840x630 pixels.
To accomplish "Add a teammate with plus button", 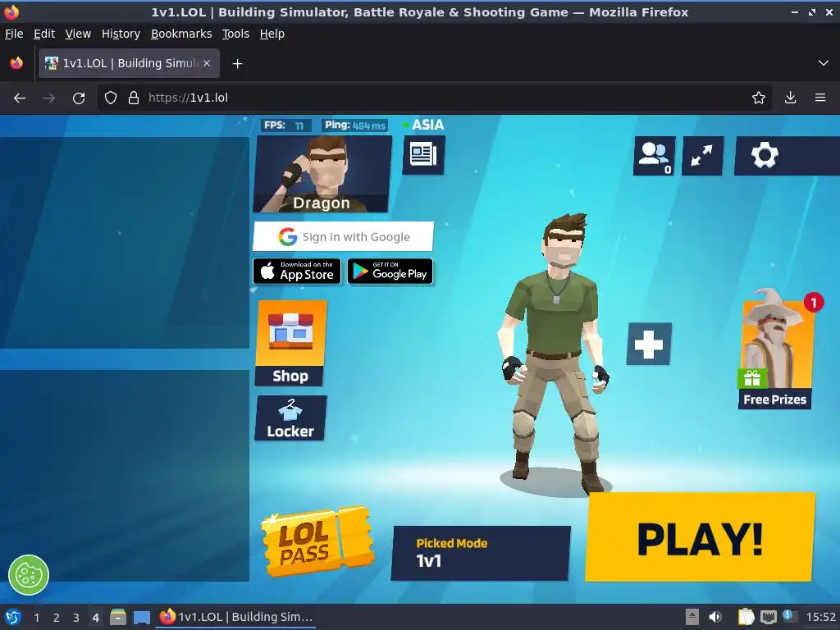I will tap(649, 344).
